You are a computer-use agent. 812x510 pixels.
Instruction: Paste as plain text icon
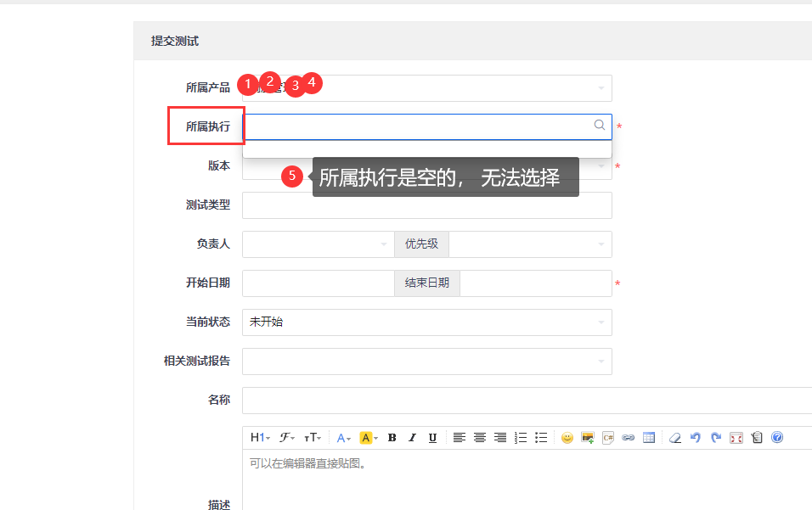coord(757,438)
